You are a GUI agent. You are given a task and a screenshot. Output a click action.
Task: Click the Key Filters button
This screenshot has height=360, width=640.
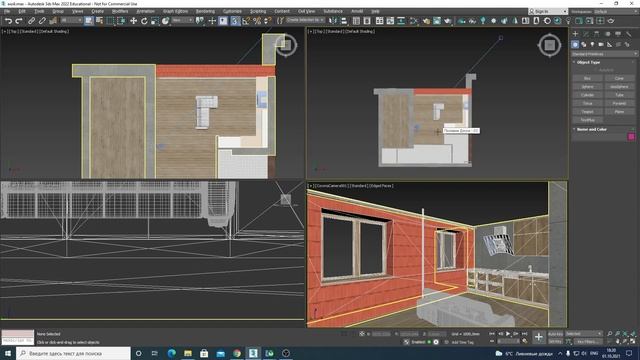(x=588, y=341)
